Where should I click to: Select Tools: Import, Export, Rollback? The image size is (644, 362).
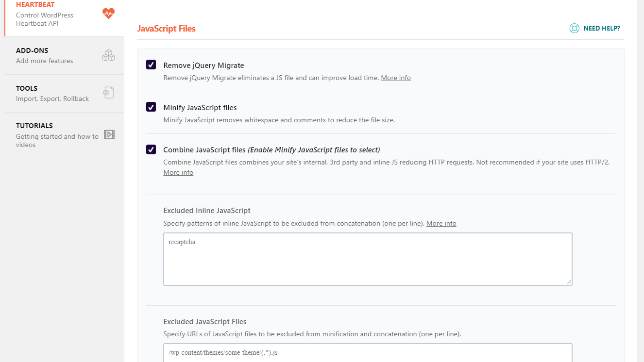pos(52,93)
